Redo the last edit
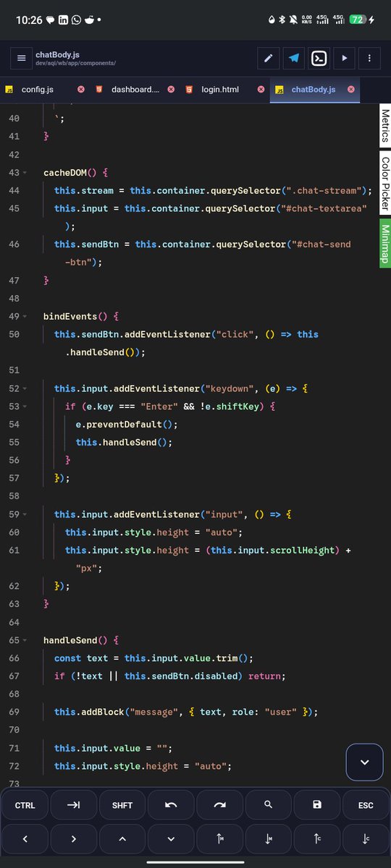Image resolution: width=391 pixels, height=868 pixels. [220, 804]
